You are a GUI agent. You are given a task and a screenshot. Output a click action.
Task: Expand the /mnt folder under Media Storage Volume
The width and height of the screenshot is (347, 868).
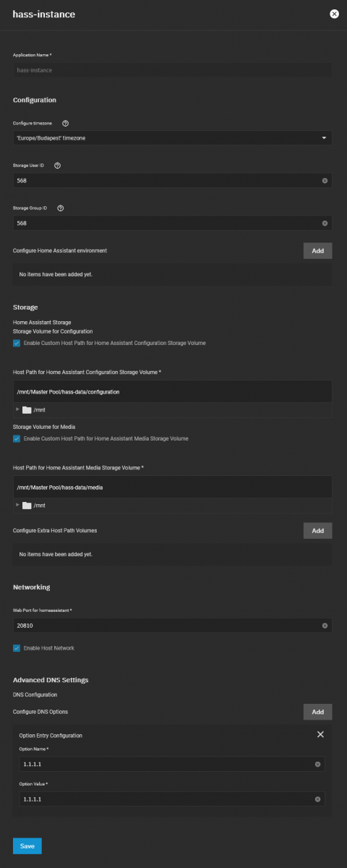[x=17, y=505]
